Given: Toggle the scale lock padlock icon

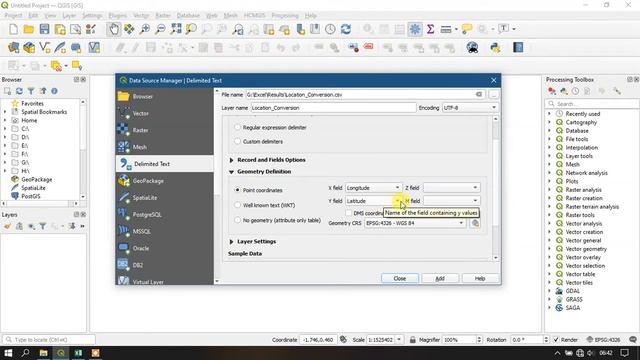Looking at the screenshot, I should tap(413, 340).
